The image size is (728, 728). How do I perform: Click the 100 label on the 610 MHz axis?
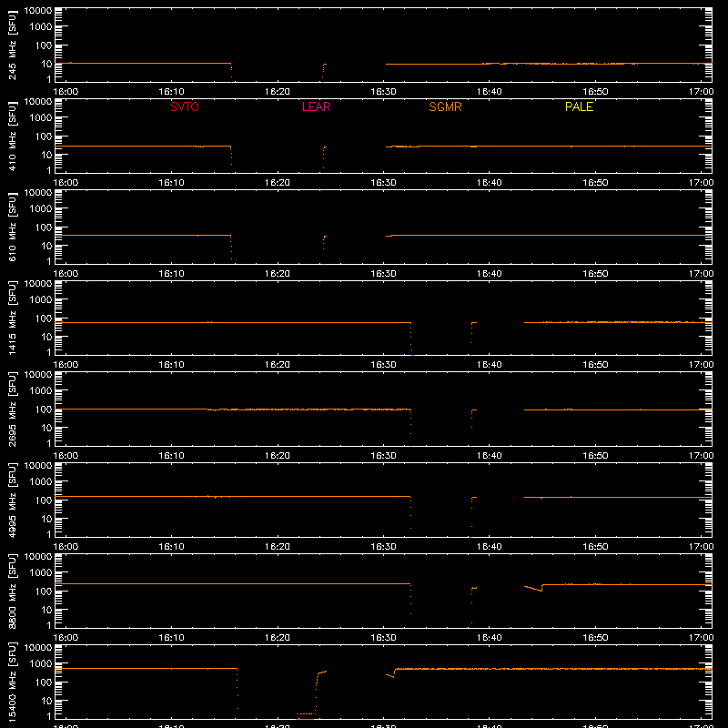(44, 227)
